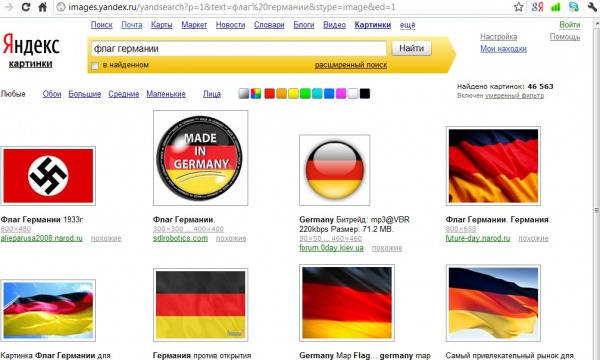
Task: Click the Yandex extension icon in toolbar
Action: click(x=537, y=7)
